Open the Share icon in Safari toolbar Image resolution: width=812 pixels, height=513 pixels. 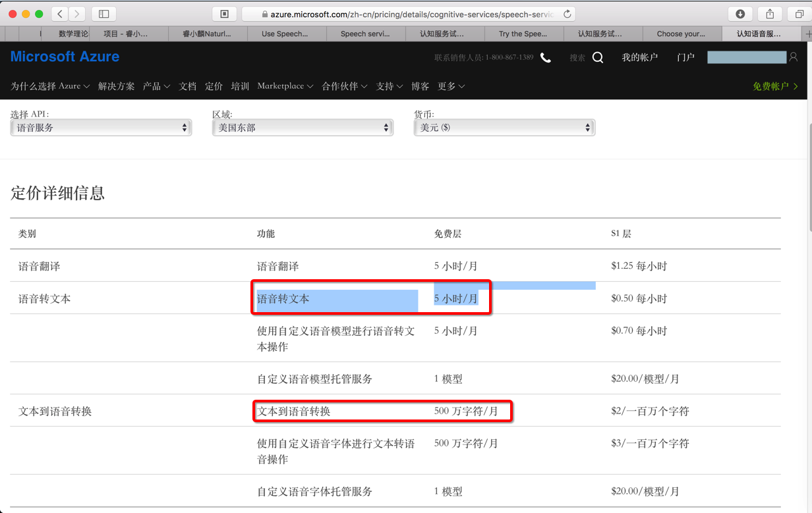[x=770, y=14]
